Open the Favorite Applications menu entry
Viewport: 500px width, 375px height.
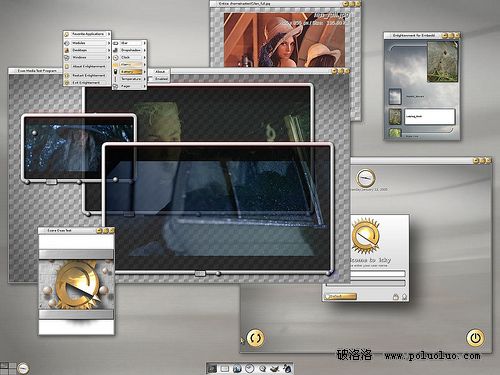pos(87,34)
